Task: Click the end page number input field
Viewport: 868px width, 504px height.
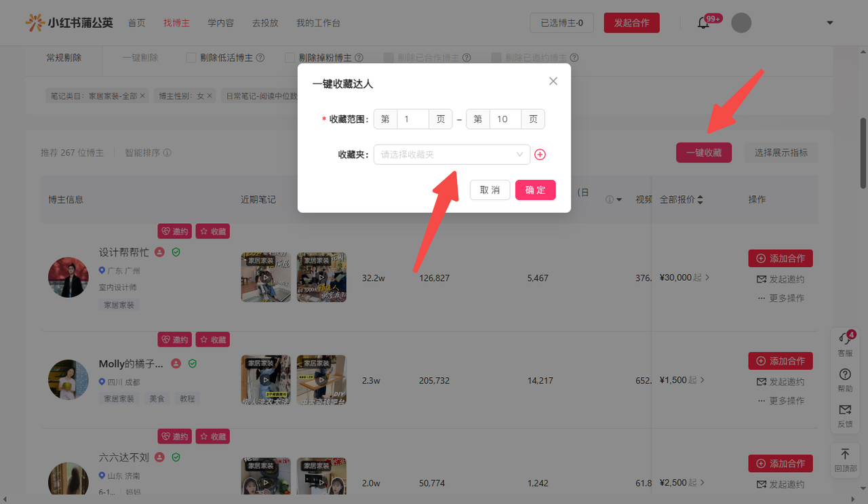Action: 505,119
